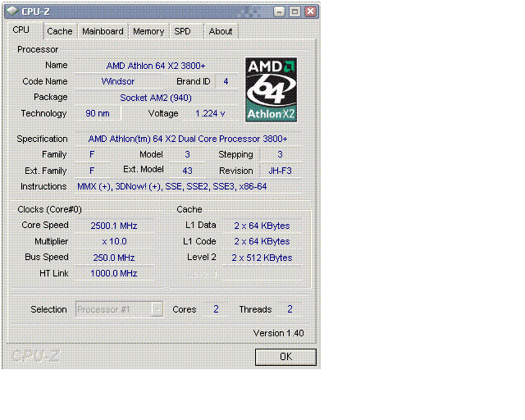Image resolution: width=525 pixels, height=420 pixels.
Task: Click the technology value 90 nm
Action: pyautogui.click(x=98, y=113)
